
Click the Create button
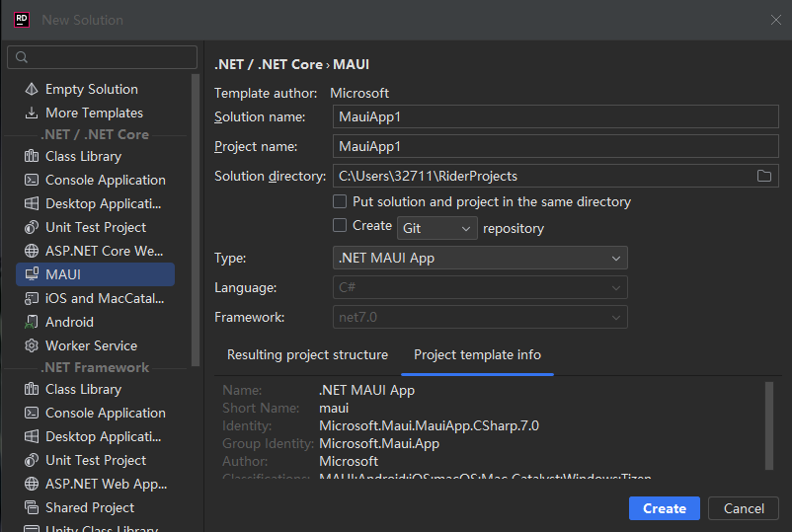point(665,508)
